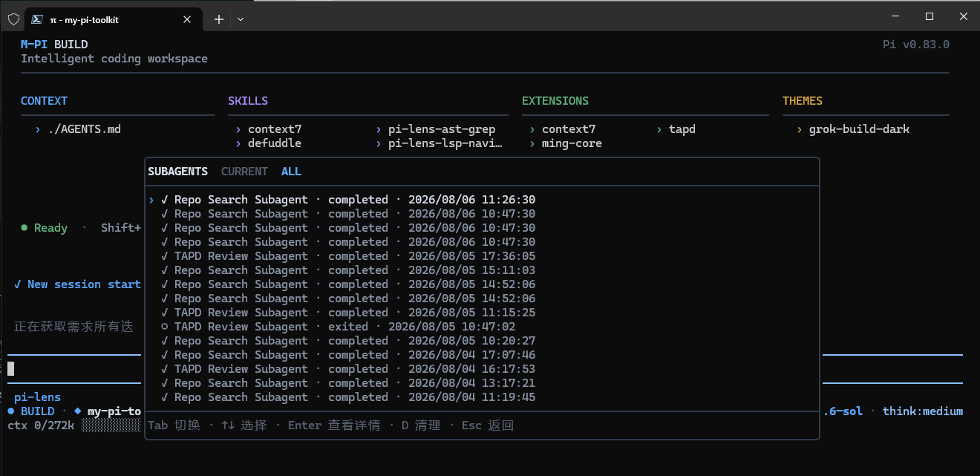Click the 'Esc 返回' footer hint
Screen dimensions: 980x476
pos(488,426)
